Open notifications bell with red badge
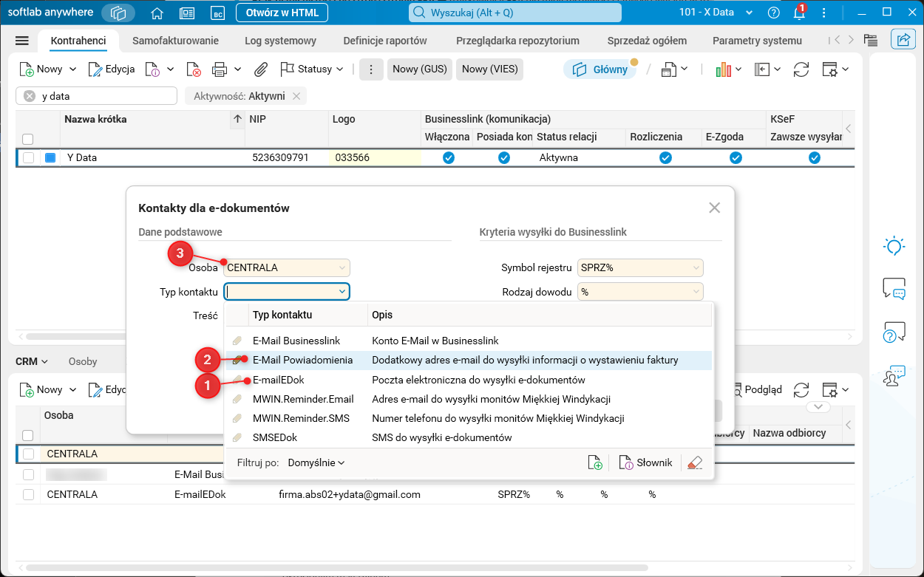This screenshot has width=924, height=577. (799, 13)
